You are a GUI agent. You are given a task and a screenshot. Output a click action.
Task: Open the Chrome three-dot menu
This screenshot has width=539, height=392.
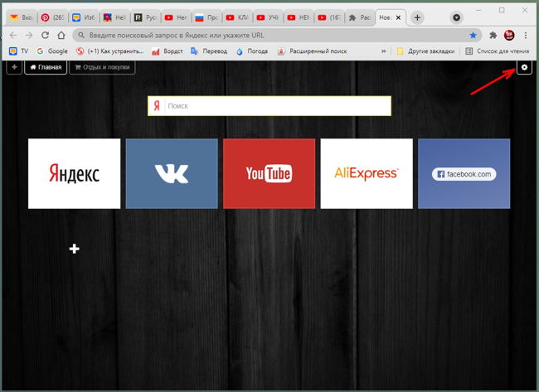526,35
